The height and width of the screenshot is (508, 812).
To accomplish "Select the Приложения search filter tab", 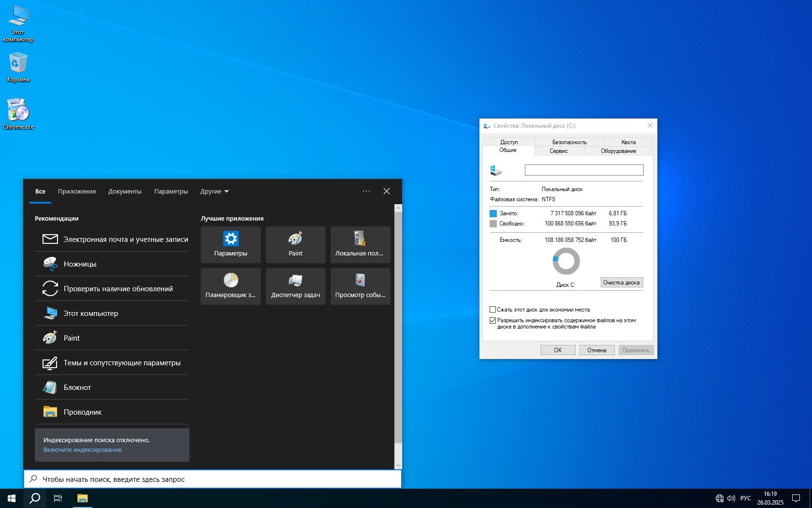I will (77, 192).
